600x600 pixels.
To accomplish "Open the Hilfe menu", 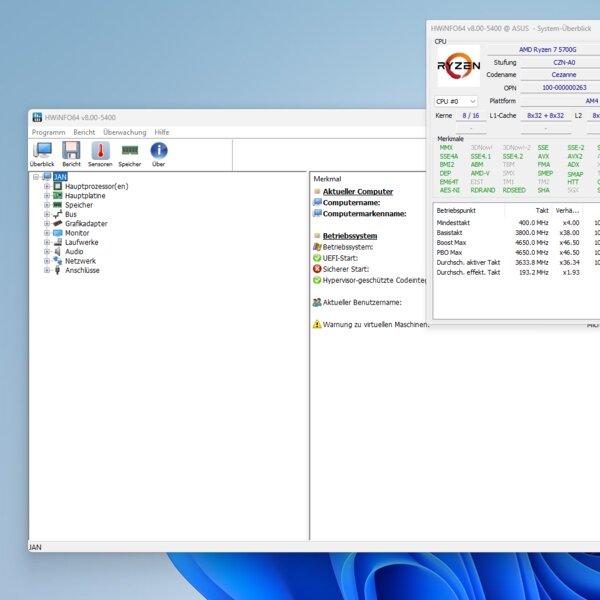I will (x=162, y=132).
